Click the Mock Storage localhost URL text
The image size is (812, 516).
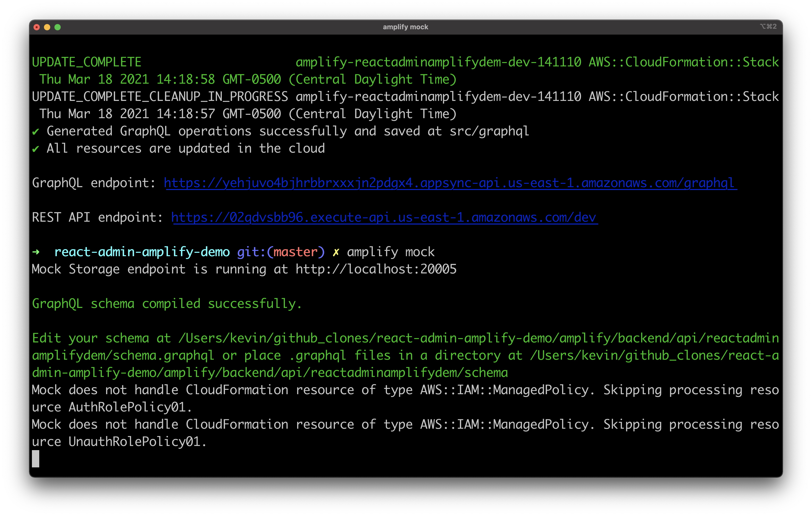click(x=375, y=269)
